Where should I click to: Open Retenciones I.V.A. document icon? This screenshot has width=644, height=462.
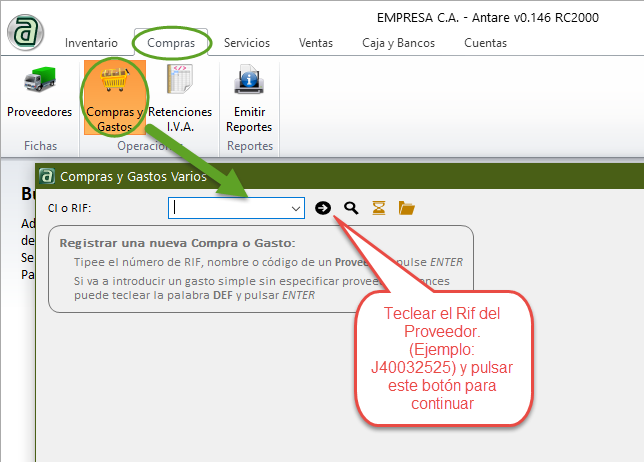pos(180,82)
